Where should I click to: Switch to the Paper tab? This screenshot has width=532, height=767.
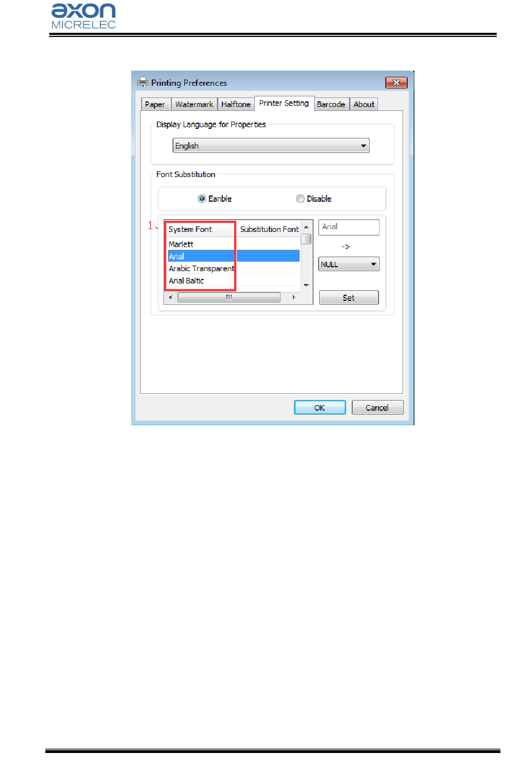(x=155, y=104)
